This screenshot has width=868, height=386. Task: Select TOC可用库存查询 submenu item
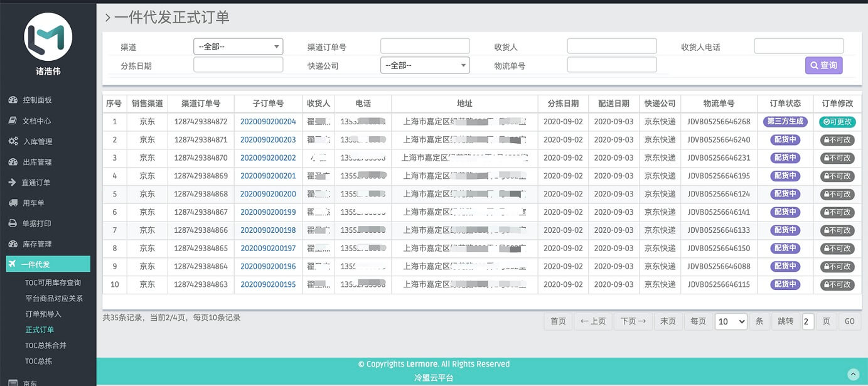click(x=53, y=283)
